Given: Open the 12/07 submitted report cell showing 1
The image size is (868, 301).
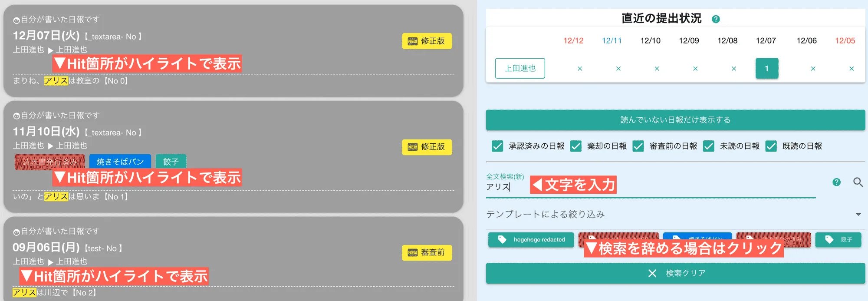Looking at the screenshot, I should point(767,68).
